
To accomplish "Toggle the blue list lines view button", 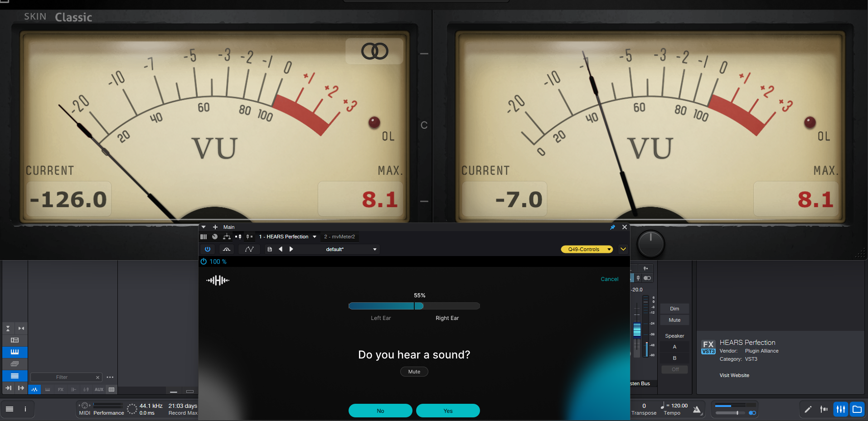I will (15, 376).
